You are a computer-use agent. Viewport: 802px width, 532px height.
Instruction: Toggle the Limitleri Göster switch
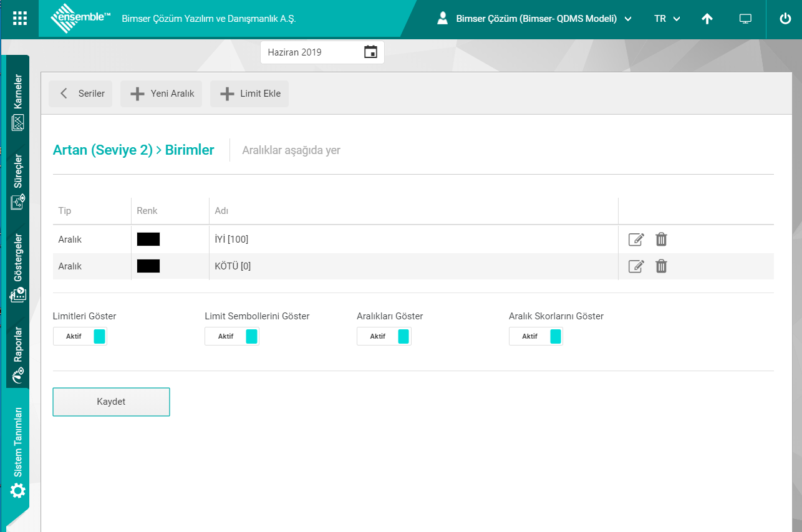click(80, 336)
